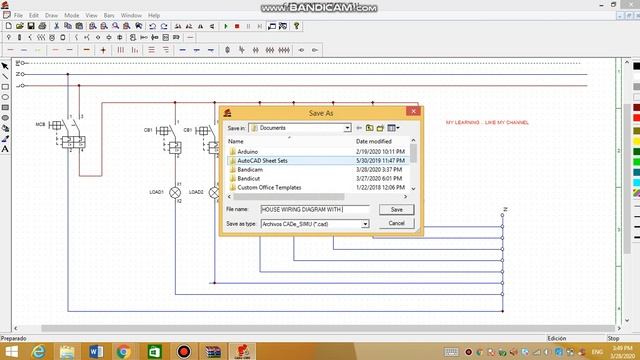This screenshot has width=640, height=360.
Task: Select the Rectangle drawing tool in left toolbar
Action: pos(5,87)
